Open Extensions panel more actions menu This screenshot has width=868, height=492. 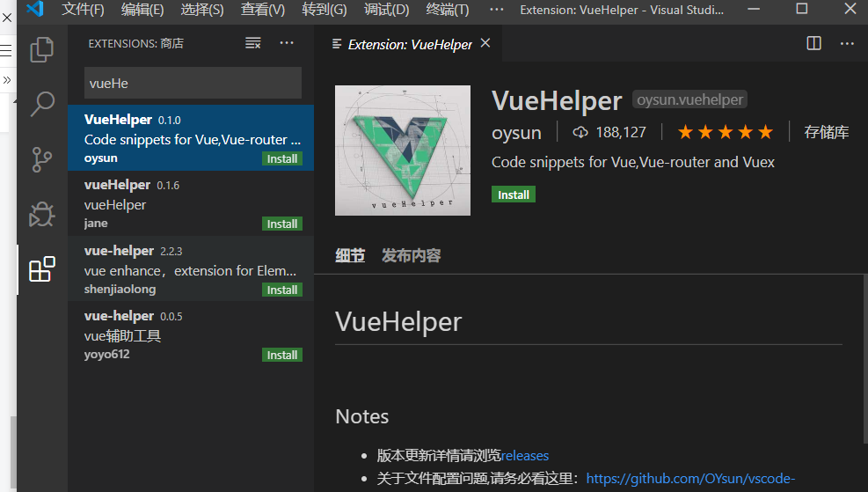(287, 43)
